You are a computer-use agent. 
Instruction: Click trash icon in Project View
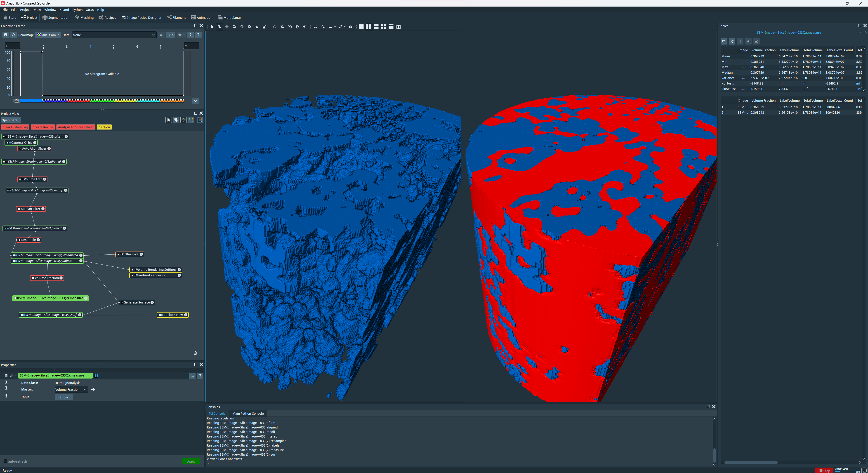195,353
